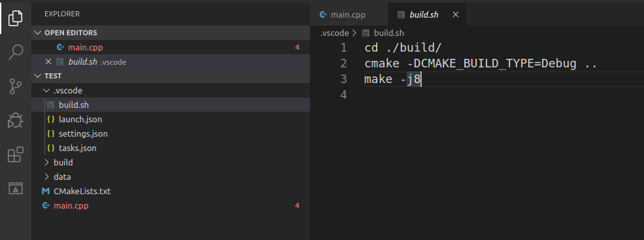
Task: Click the CMake icon beside CMakeLists.txt
Action: pyautogui.click(x=46, y=192)
